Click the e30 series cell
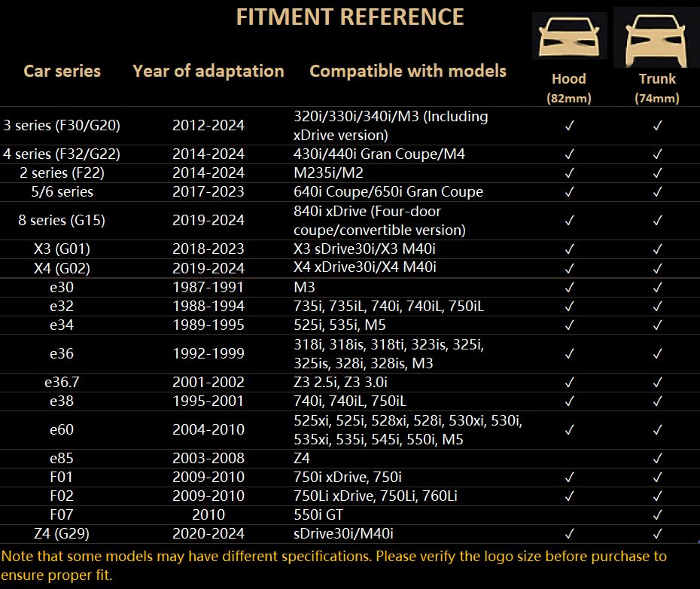 pyautogui.click(x=62, y=288)
